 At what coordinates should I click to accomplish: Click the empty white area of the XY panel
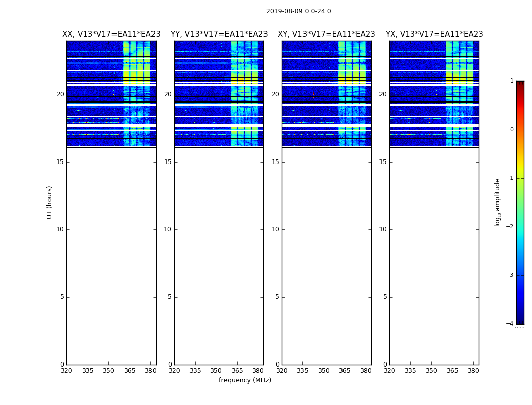click(x=327, y=257)
